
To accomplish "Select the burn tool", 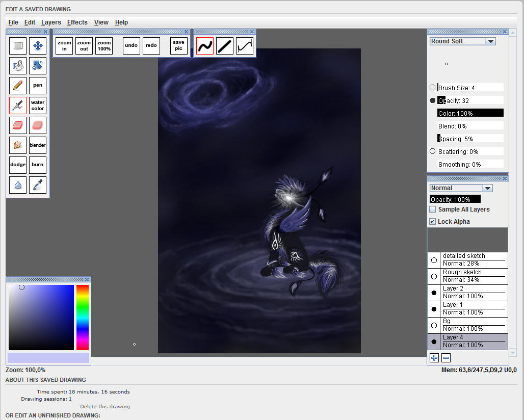I will pos(38,165).
